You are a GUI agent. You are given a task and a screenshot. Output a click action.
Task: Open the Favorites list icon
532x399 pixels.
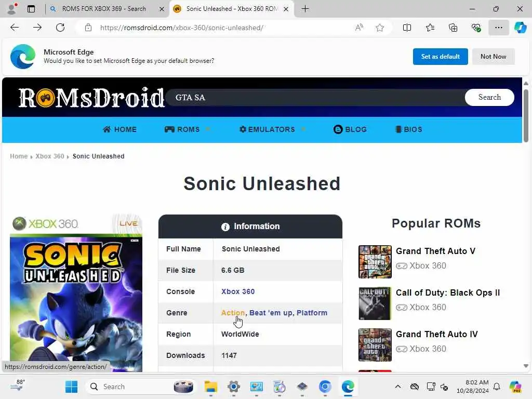pyautogui.click(x=430, y=28)
